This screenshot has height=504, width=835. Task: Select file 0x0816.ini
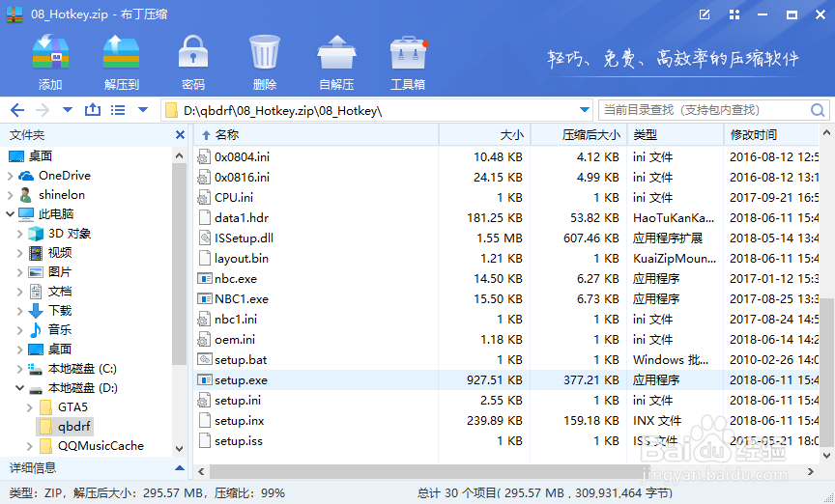click(242, 178)
